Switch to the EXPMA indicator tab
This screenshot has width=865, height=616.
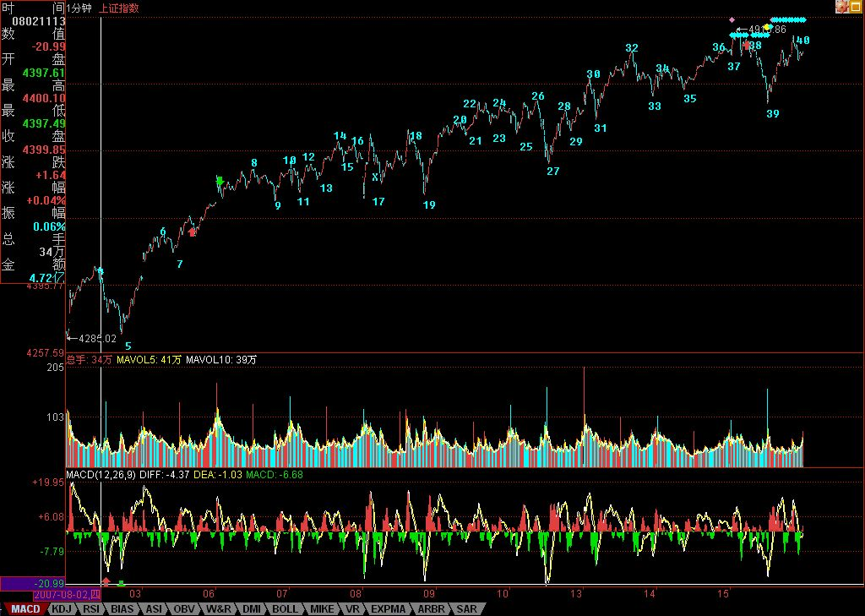389,608
